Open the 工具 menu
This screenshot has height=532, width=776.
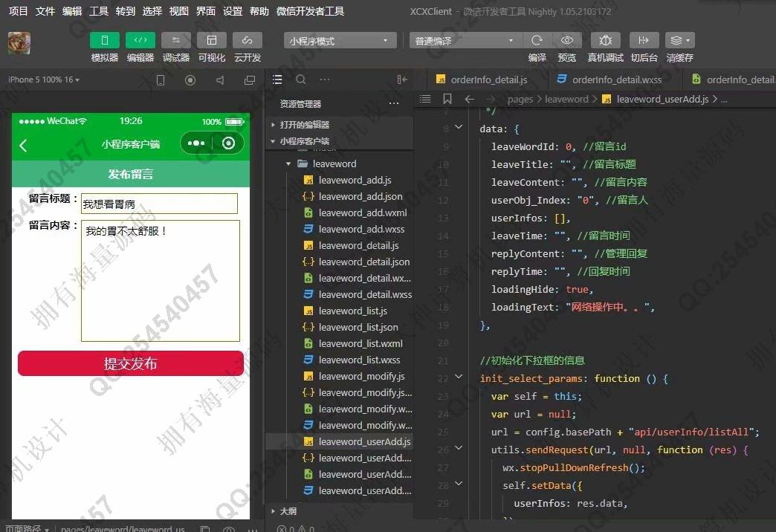(98, 11)
